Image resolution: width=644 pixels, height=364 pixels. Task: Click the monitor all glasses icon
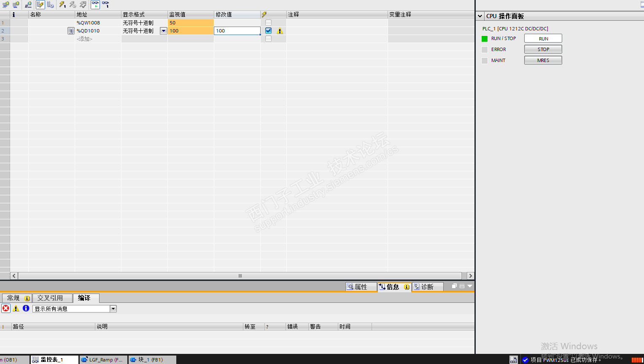click(95, 5)
